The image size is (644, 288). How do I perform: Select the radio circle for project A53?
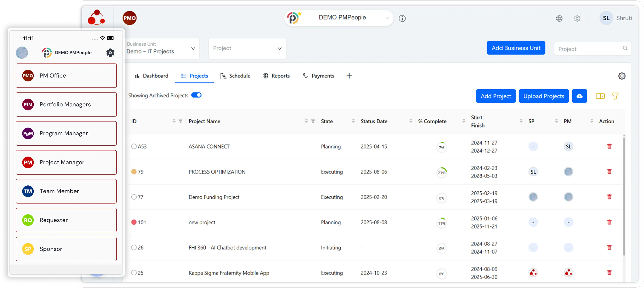click(x=134, y=146)
